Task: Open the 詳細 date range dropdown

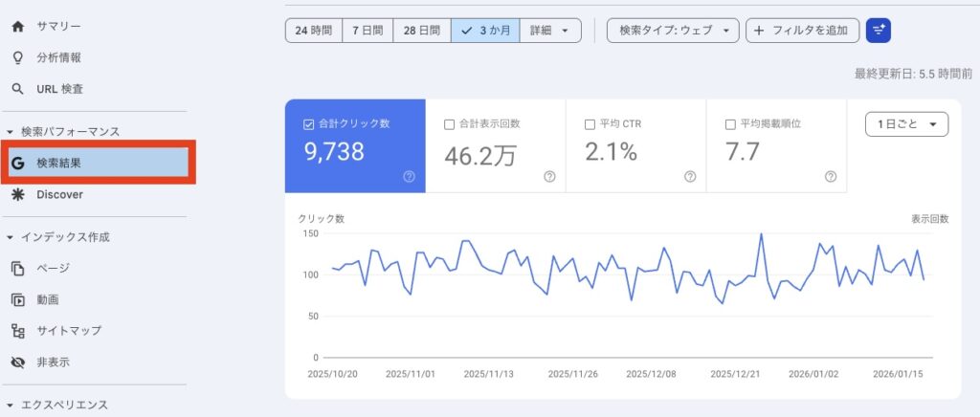Action: (x=550, y=30)
